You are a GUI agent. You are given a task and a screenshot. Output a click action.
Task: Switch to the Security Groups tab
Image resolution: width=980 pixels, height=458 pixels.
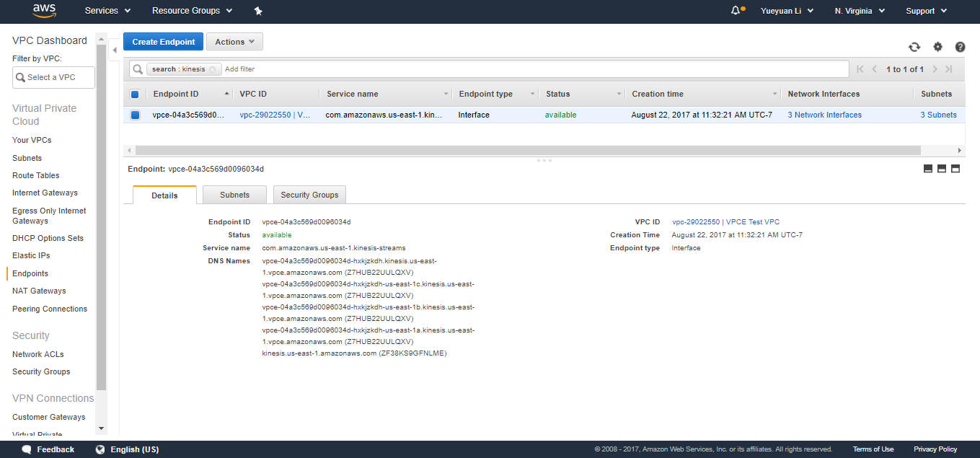(x=309, y=195)
